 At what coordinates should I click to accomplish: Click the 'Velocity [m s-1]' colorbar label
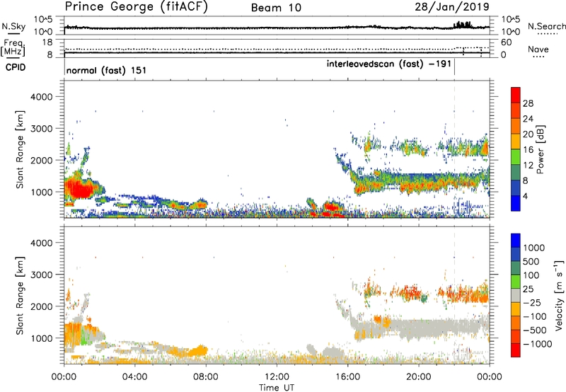coord(559,295)
